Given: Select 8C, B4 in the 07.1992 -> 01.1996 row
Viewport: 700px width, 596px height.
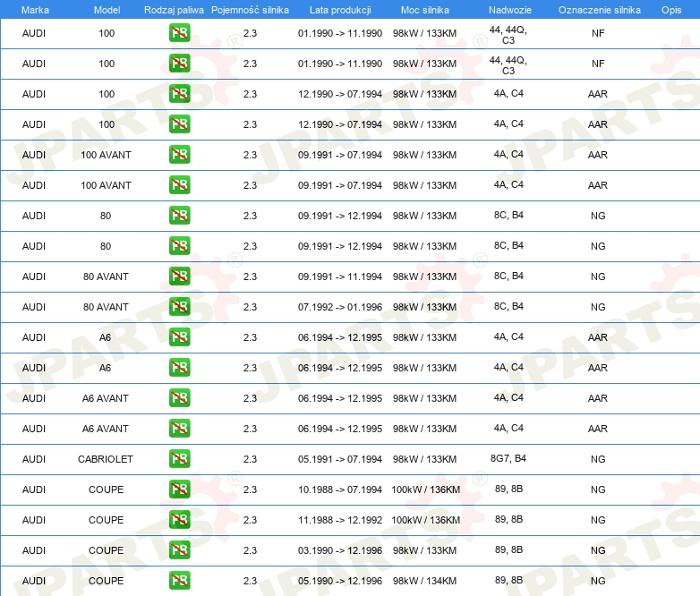Looking at the screenshot, I should tap(508, 306).
